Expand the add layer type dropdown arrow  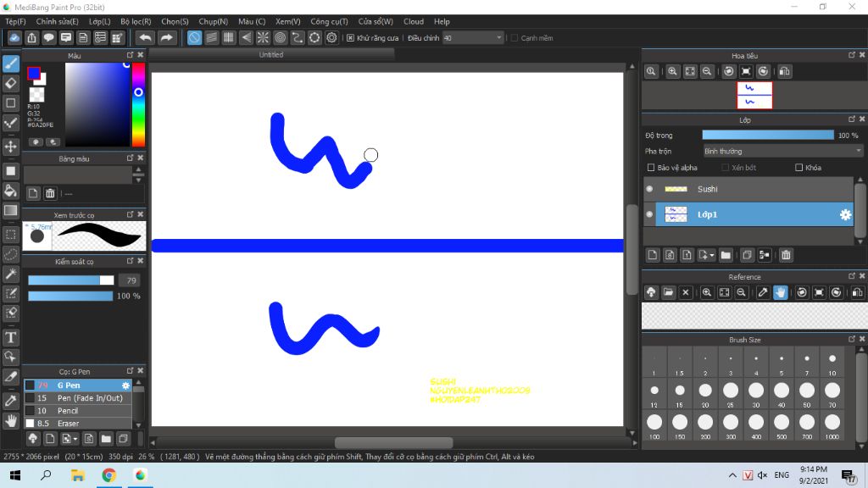pyautogui.click(x=712, y=256)
